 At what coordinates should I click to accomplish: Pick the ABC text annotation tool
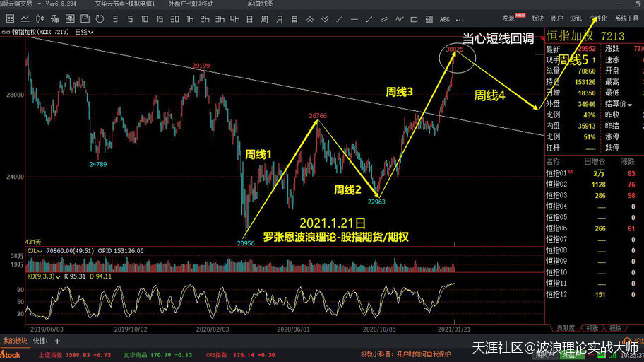pos(444,19)
